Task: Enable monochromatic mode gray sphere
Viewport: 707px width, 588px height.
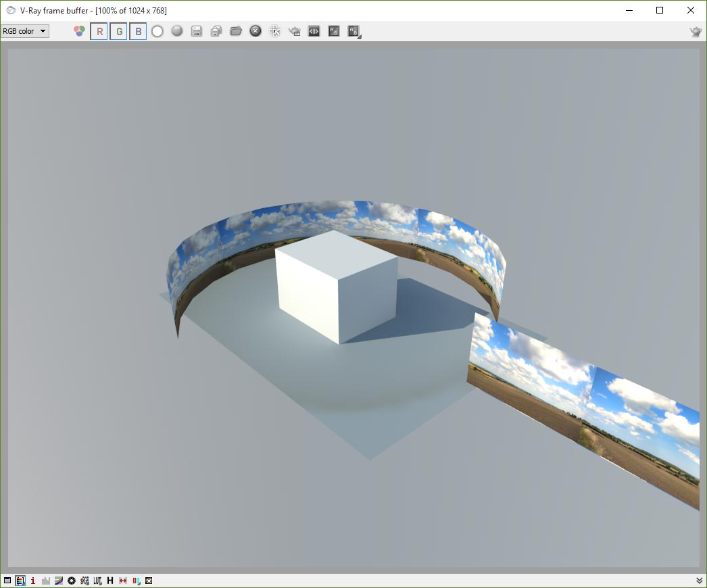Action: (x=177, y=31)
